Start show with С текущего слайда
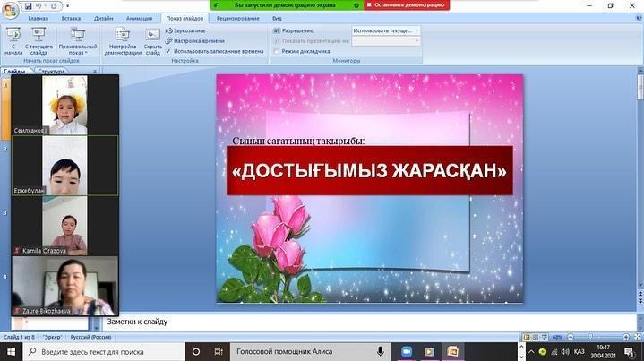The width and height of the screenshot is (644, 361). (39, 41)
